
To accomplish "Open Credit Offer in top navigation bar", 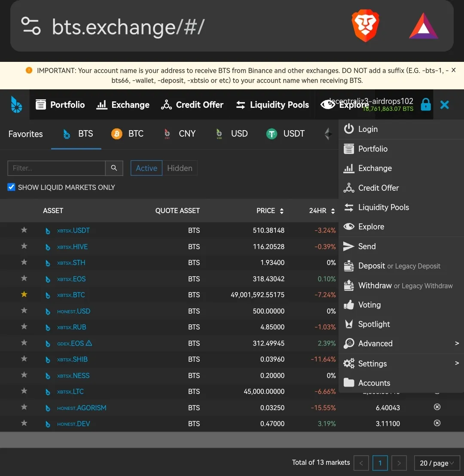I will coord(192,105).
